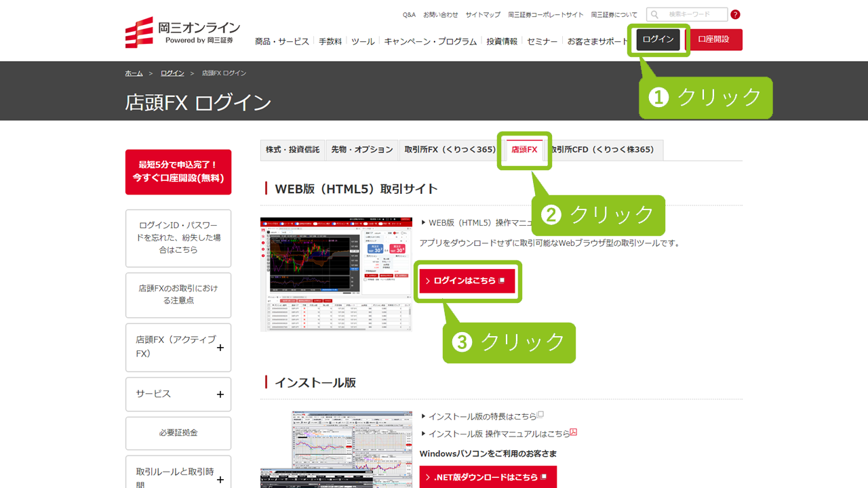The width and height of the screenshot is (868, 488).
Task: Click 今すぐ口座開設(無料) red banner
Action: [178, 172]
